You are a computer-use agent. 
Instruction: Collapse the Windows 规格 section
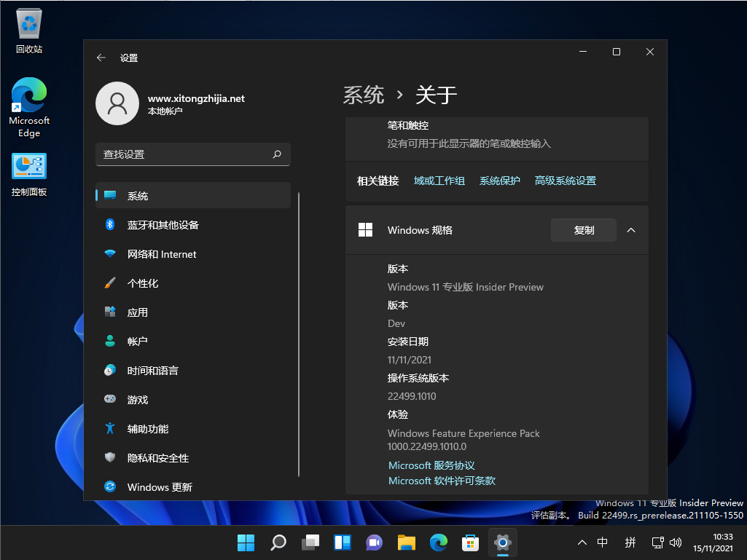coord(630,229)
